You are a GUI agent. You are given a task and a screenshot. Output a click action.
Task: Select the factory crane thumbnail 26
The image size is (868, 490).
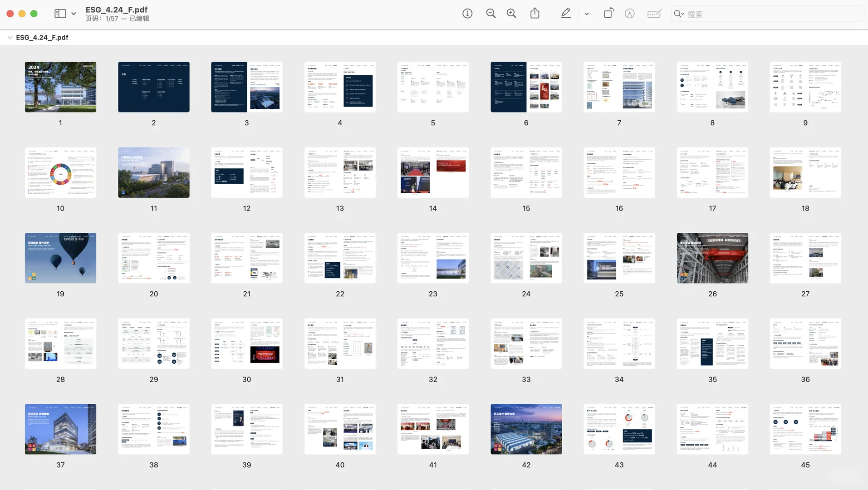point(712,258)
